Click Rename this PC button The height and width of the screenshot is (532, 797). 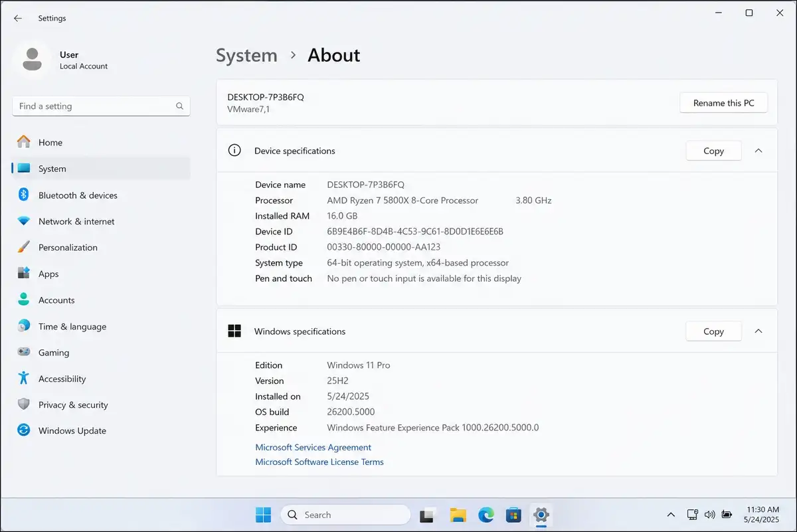click(723, 103)
